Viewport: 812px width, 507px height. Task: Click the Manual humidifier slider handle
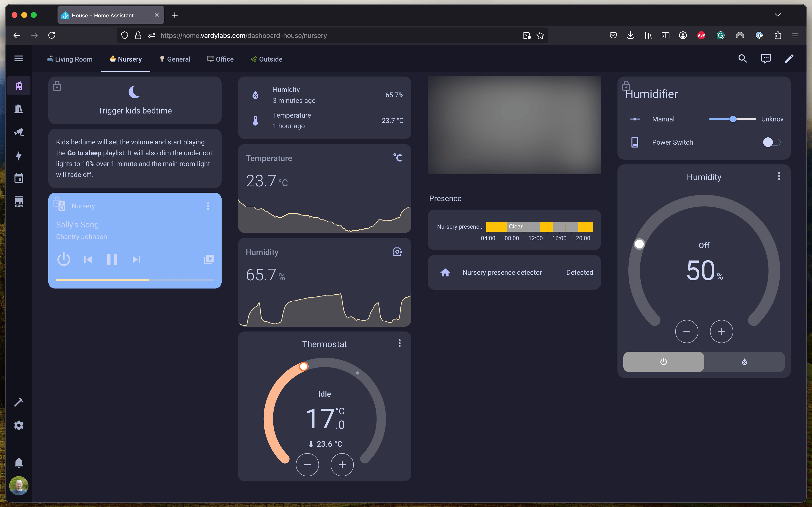pos(733,119)
